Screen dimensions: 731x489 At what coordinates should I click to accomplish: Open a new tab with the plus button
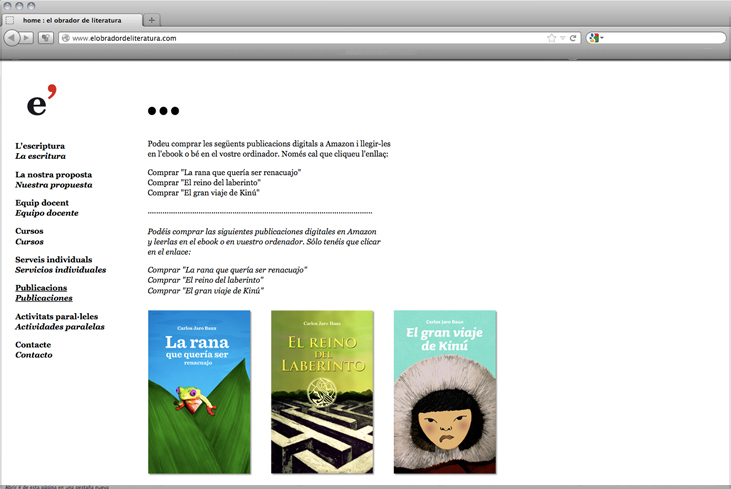152,20
